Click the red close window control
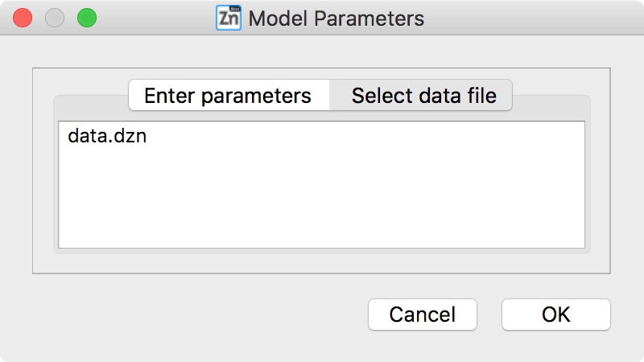 [x=23, y=18]
